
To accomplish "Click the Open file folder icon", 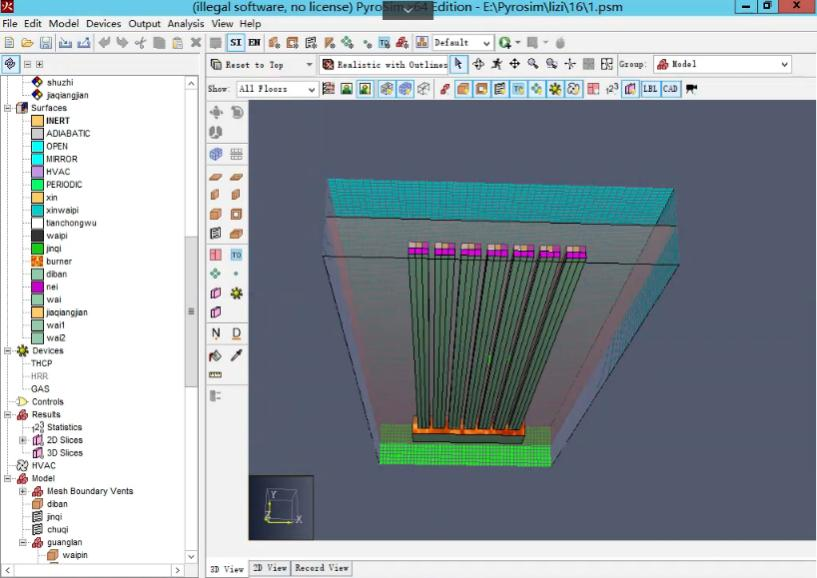I will (x=26, y=43).
